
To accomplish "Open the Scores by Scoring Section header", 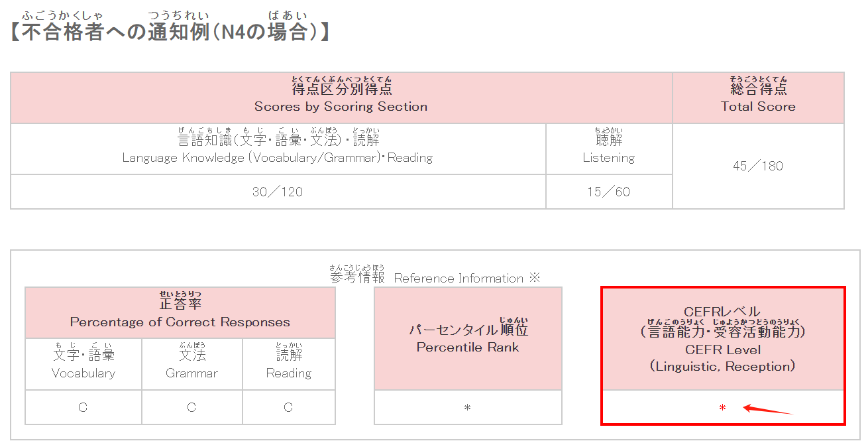I will 340,97.
